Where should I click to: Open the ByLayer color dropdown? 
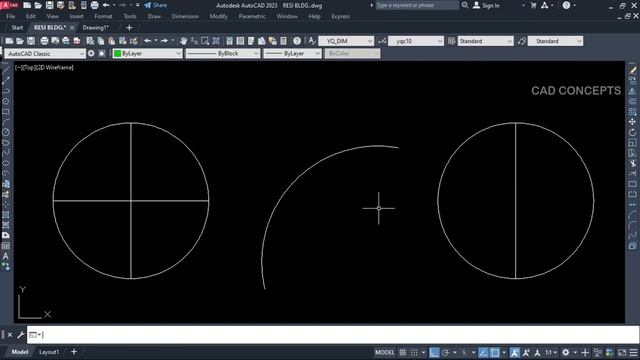[147, 53]
